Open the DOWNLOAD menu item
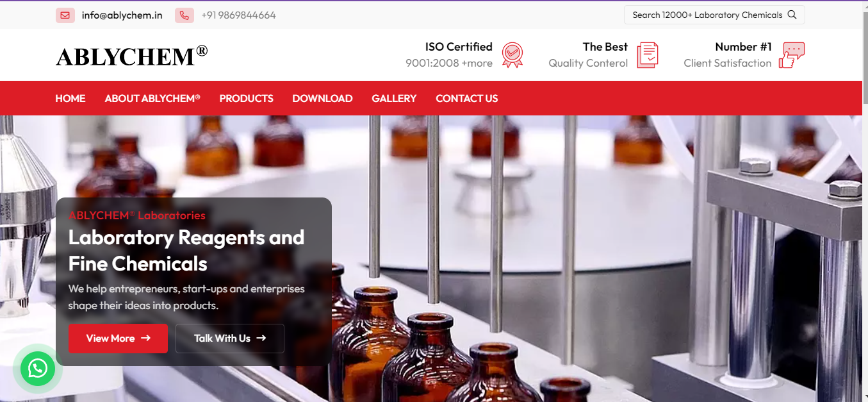868x402 pixels. point(322,98)
